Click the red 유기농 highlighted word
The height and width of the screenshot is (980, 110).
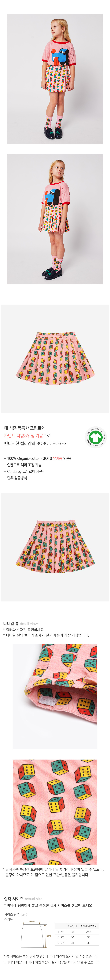point(57,458)
